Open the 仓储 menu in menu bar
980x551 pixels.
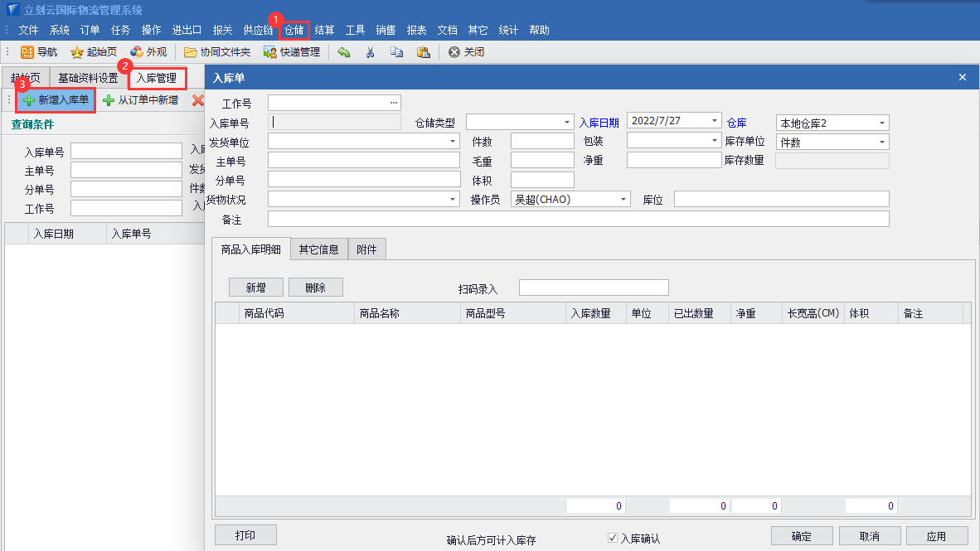click(x=294, y=30)
